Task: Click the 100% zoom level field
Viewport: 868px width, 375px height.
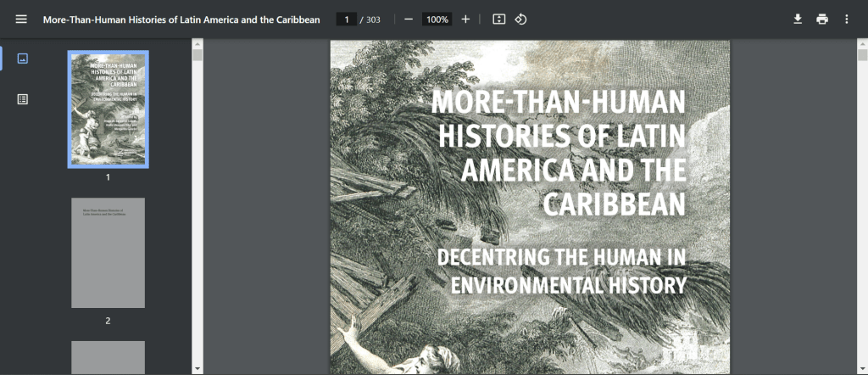Action: coord(437,20)
